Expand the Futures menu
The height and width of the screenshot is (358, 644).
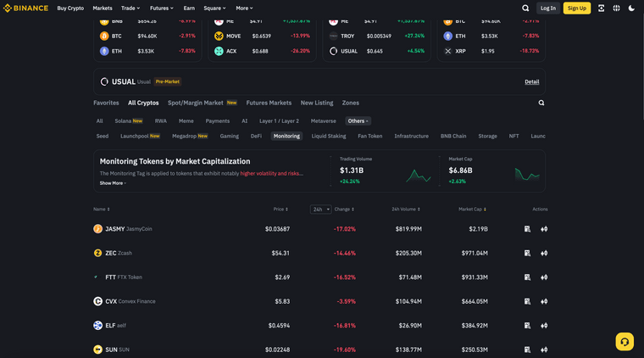pyautogui.click(x=161, y=8)
